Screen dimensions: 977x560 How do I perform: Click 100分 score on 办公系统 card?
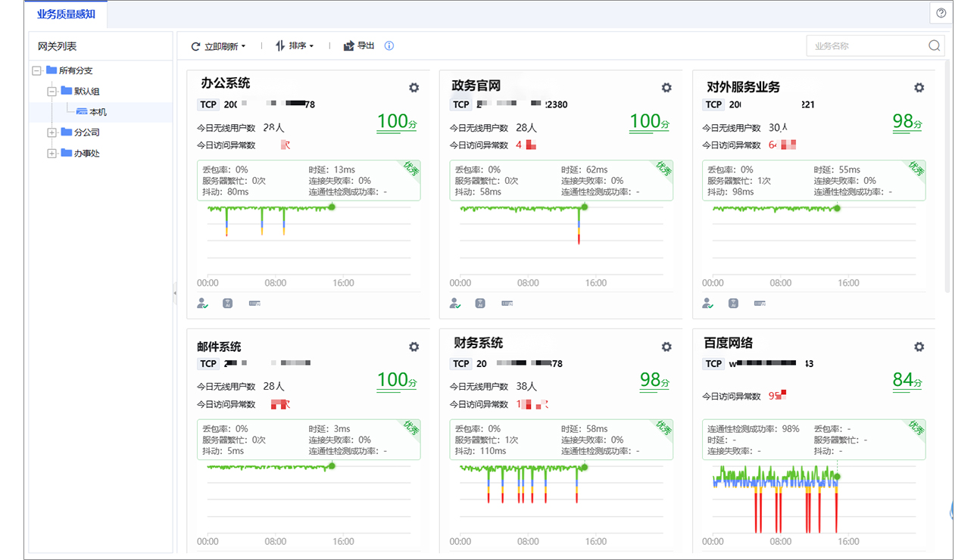[x=397, y=122]
